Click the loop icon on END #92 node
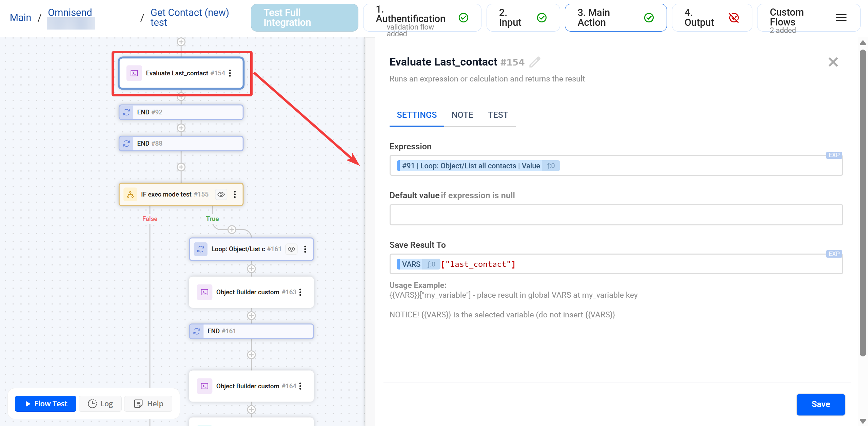The height and width of the screenshot is (426, 868). 126,112
